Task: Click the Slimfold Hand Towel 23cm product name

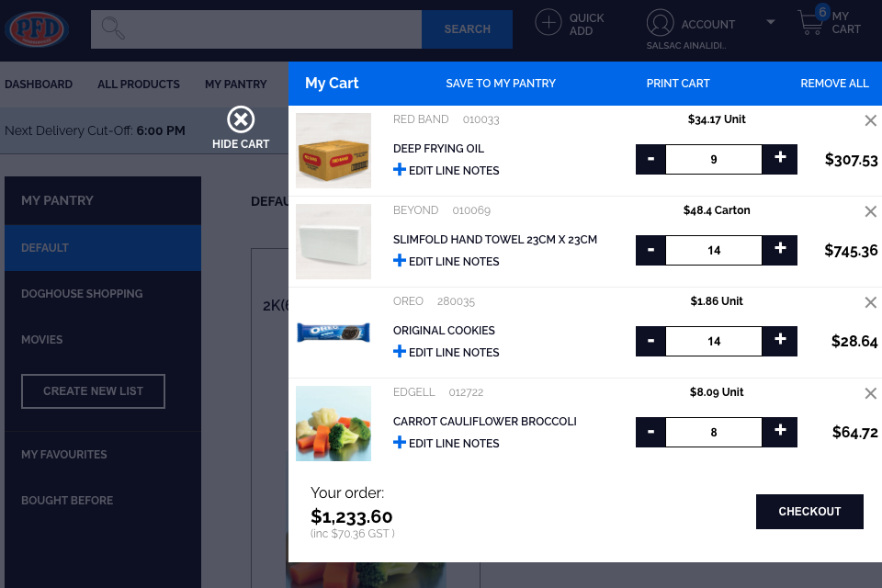Action: [495, 239]
